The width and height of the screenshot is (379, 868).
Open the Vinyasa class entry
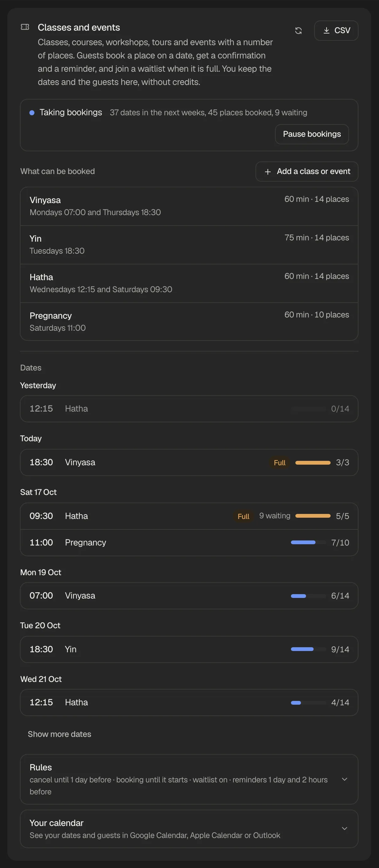coord(189,206)
